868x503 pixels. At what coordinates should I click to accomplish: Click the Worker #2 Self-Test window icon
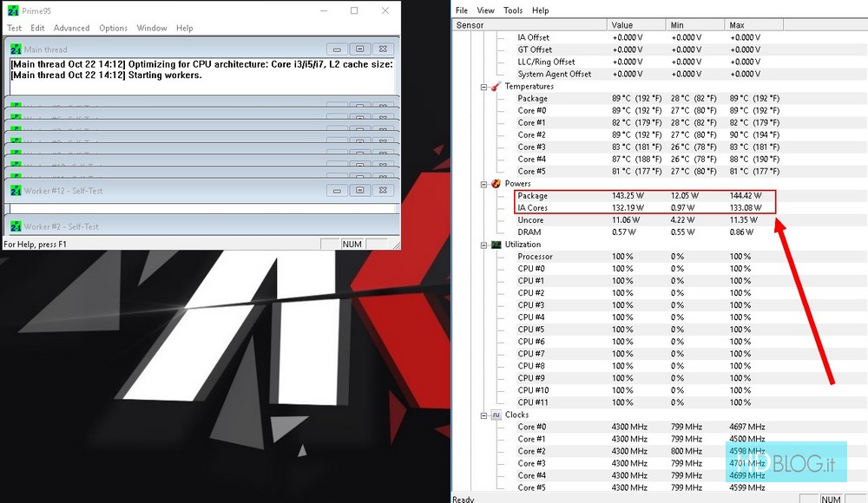click(x=16, y=226)
